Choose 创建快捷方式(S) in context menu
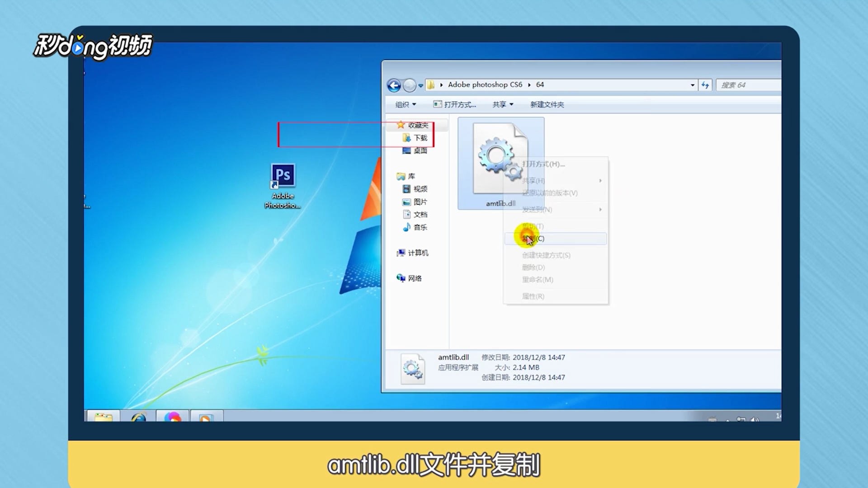Screen dimensions: 868x488 556,255
